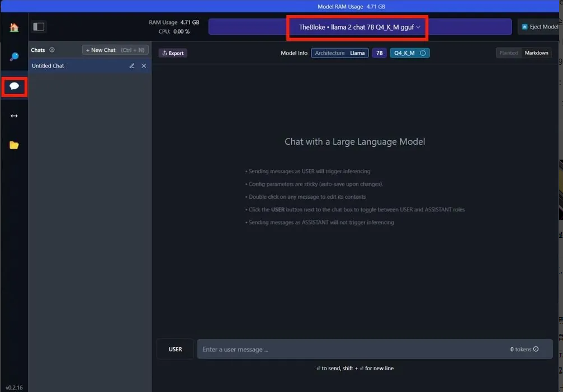
Task: Click info icon next to tokens count
Action: pyautogui.click(x=536, y=349)
